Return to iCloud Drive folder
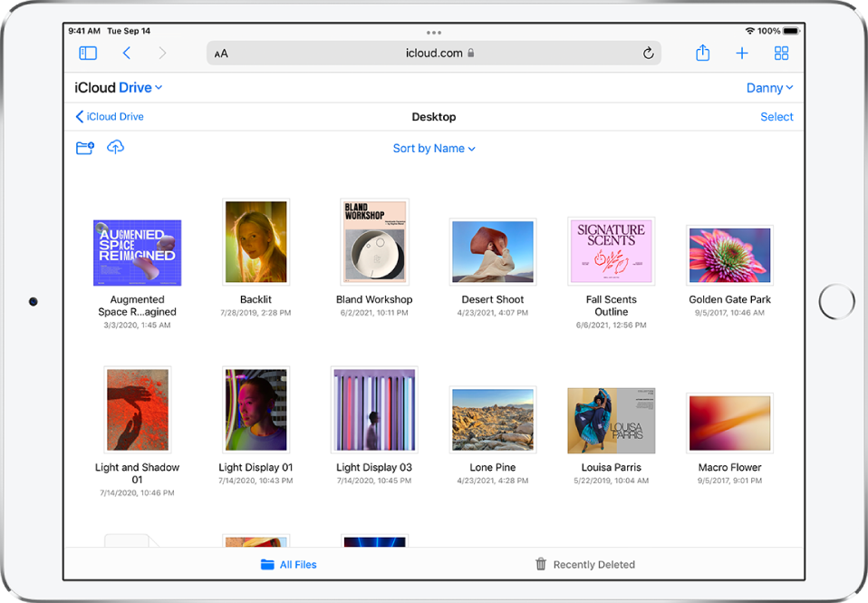The width and height of the screenshot is (868, 603). pos(110,116)
